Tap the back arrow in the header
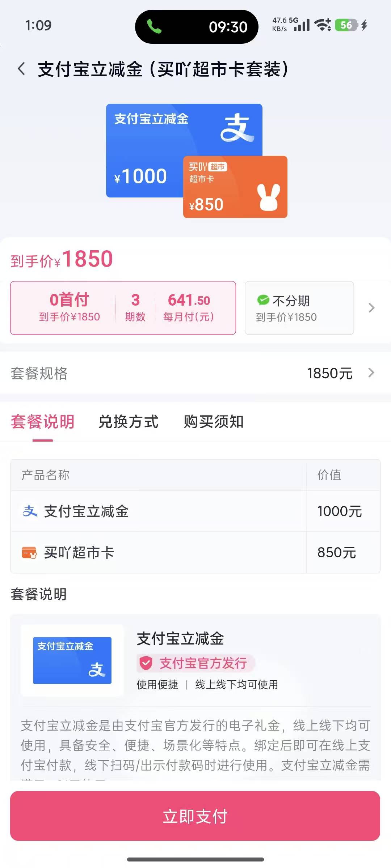Screen dimensions: 391x868 click(x=22, y=69)
